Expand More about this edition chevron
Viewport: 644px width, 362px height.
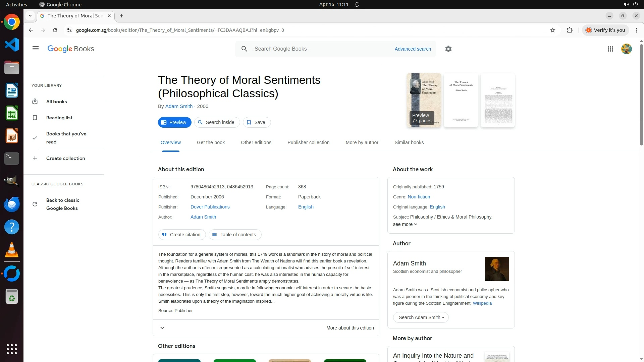(x=162, y=328)
